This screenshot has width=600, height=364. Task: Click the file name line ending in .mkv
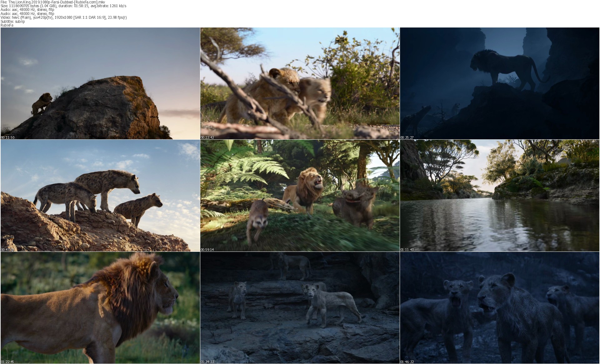tap(53, 2)
